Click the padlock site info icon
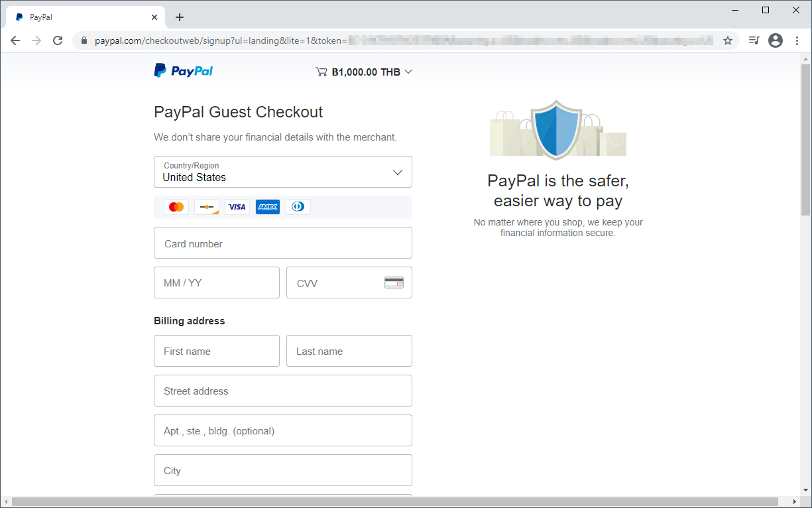Viewport: 812px width, 508px height. (x=84, y=40)
